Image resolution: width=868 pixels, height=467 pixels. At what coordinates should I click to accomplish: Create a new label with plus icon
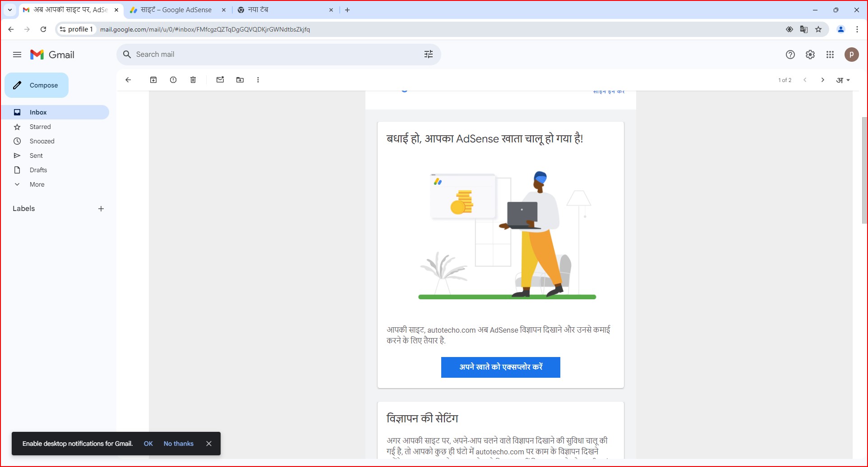[101, 209]
